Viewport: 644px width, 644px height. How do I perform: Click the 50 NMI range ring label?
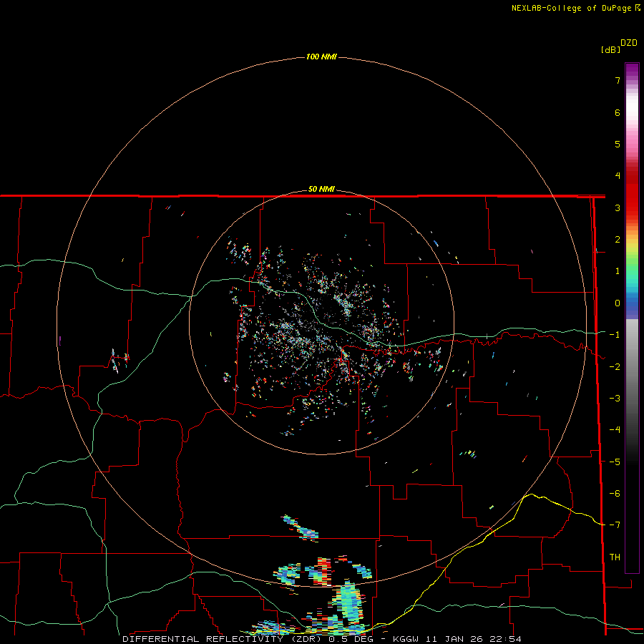coord(321,190)
